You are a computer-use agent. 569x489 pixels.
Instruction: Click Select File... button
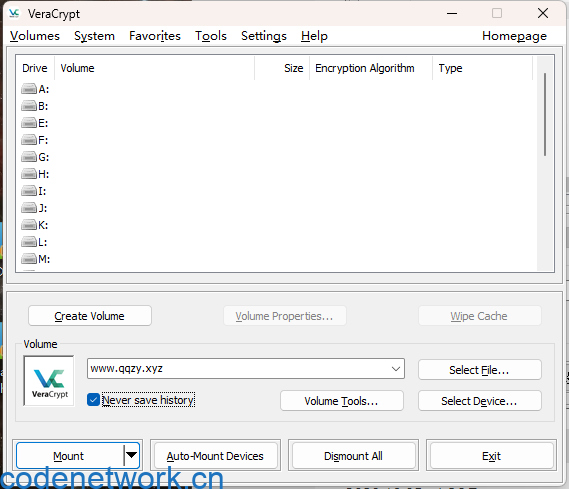(479, 370)
